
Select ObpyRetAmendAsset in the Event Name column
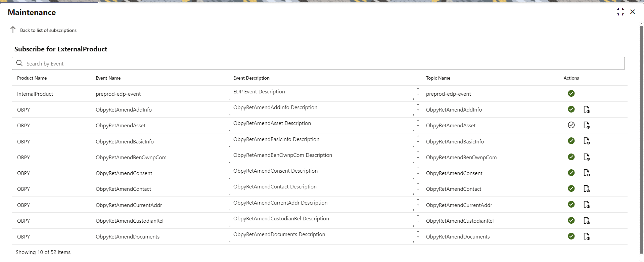click(x=121, y=126)
